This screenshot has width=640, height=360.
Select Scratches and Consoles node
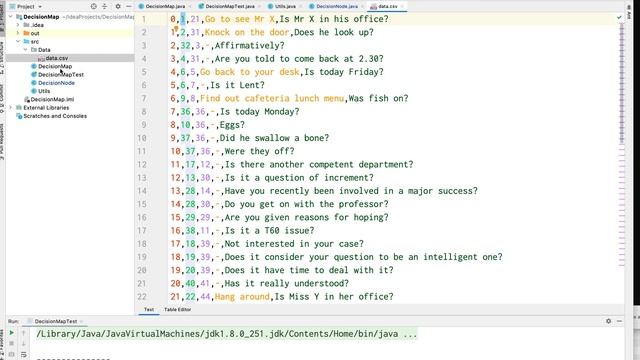point(55,116)
